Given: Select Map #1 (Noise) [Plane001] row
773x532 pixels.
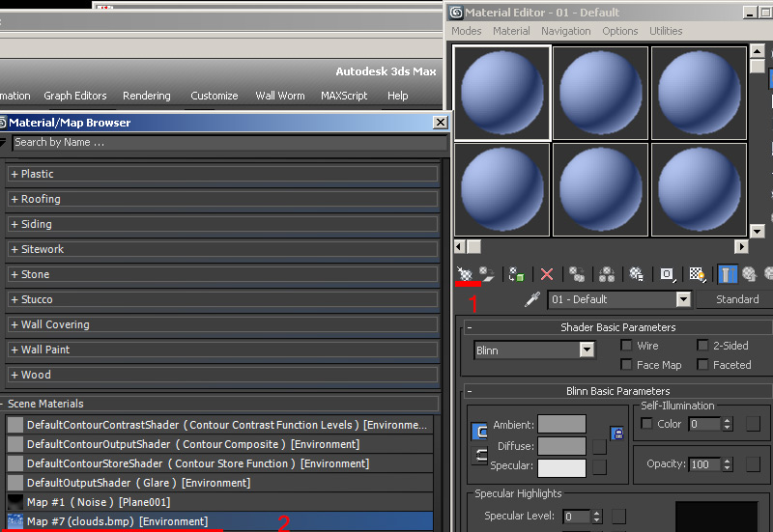Looking at the screenshot, I should (x=220, y=502).
